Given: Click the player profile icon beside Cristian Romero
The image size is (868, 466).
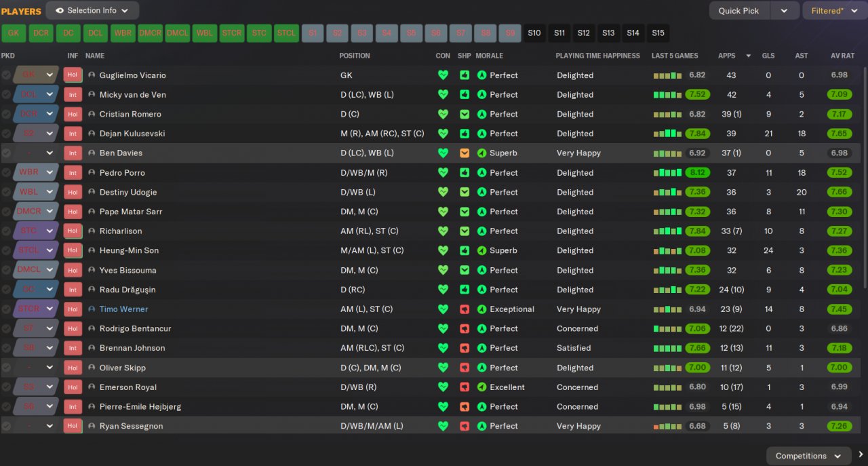Looking at the screenshot, I should click(92, 115).
